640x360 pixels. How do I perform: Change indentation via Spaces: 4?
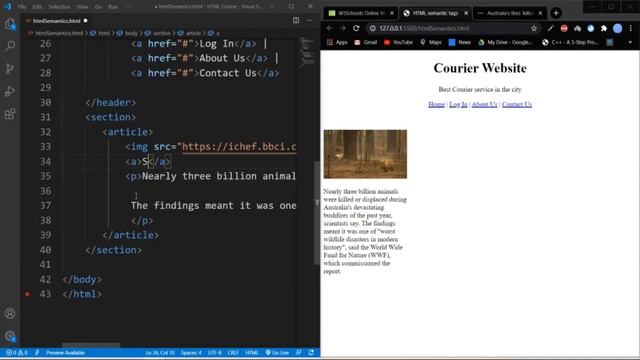point(191,353)
